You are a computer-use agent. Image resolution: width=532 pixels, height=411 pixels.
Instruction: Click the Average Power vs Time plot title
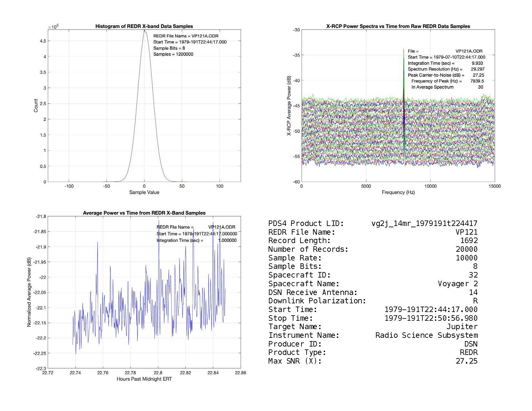click(x=144, y=213)
